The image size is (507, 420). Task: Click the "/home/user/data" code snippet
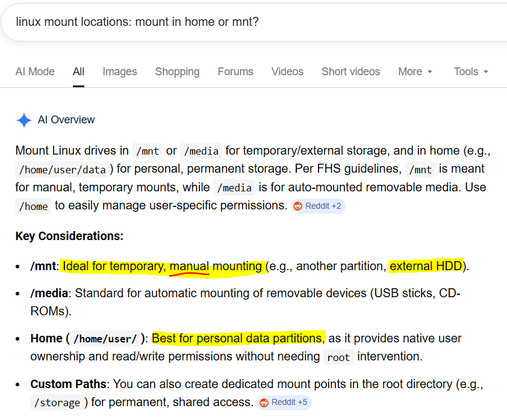pos(63,170)
